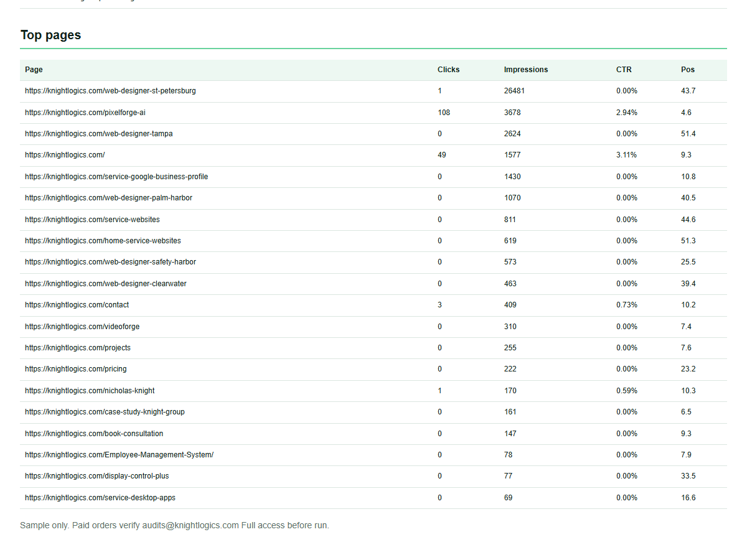Click the 4.6 position value

686,113
